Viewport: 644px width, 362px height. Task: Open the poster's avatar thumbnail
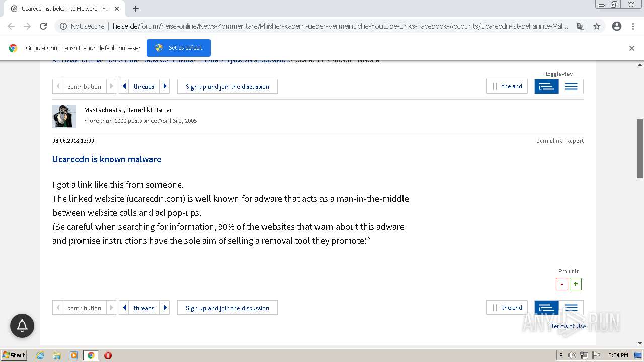64,116
